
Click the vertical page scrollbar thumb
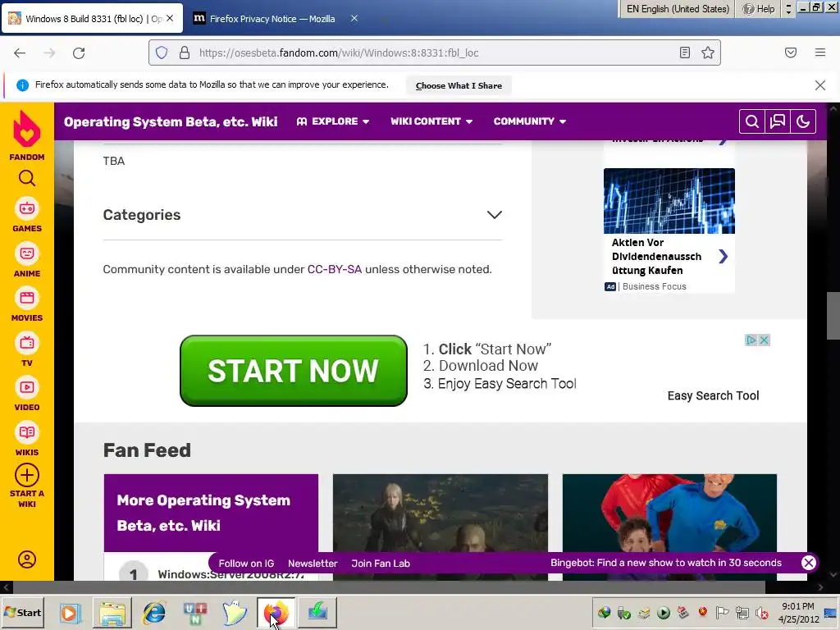[833, 316]
